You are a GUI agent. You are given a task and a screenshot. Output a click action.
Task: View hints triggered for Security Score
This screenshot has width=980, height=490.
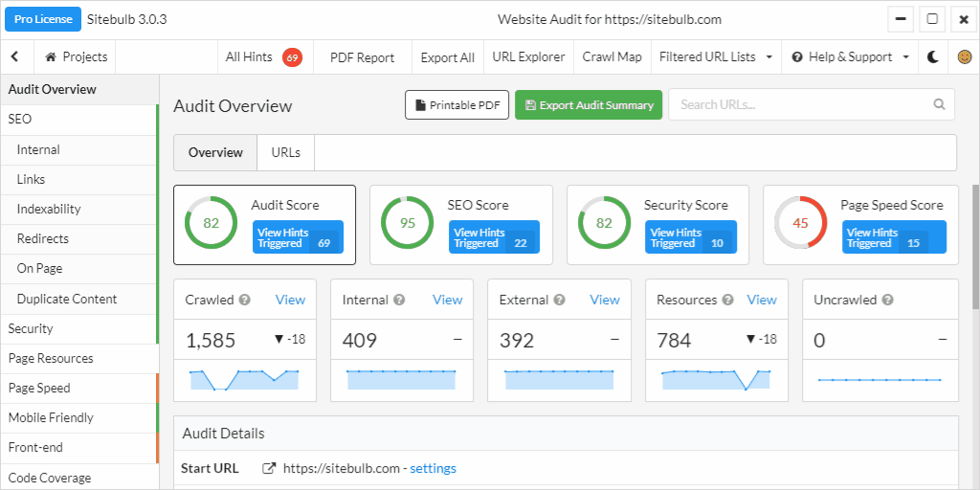click(691, 237)
